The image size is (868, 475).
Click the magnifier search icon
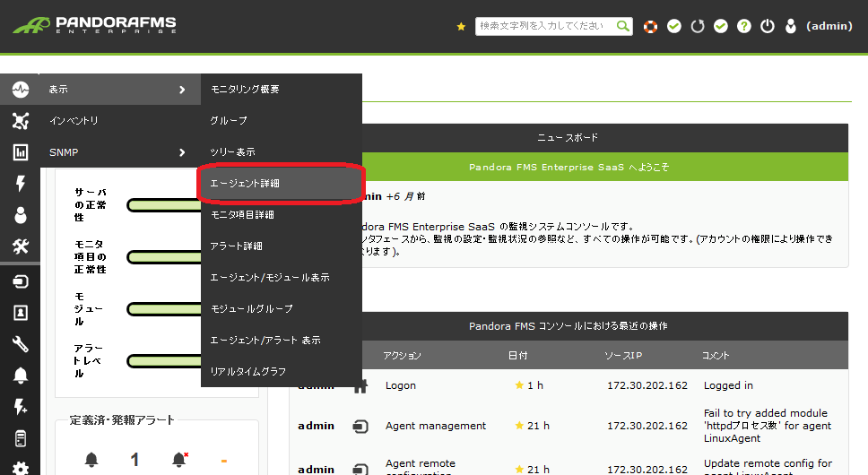[623, 26]
